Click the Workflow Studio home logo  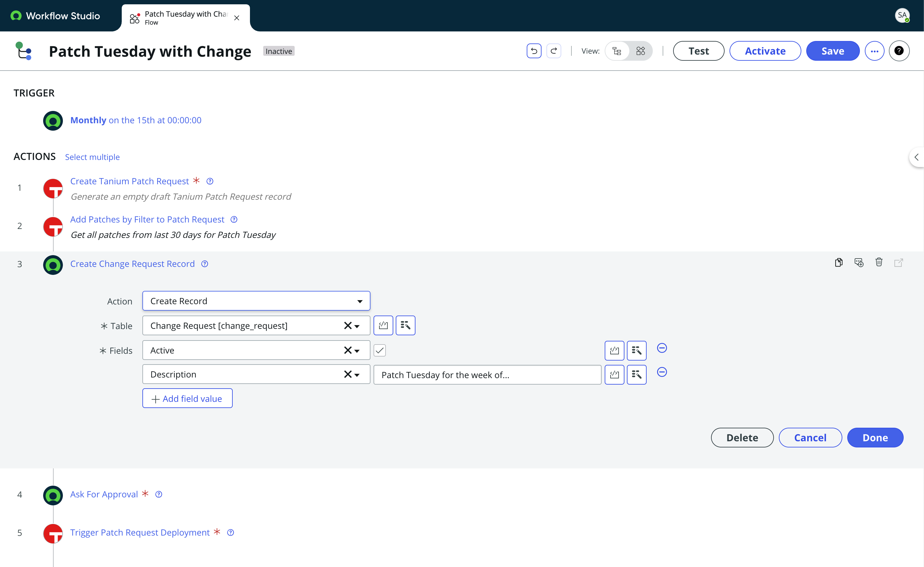[55, 16]
